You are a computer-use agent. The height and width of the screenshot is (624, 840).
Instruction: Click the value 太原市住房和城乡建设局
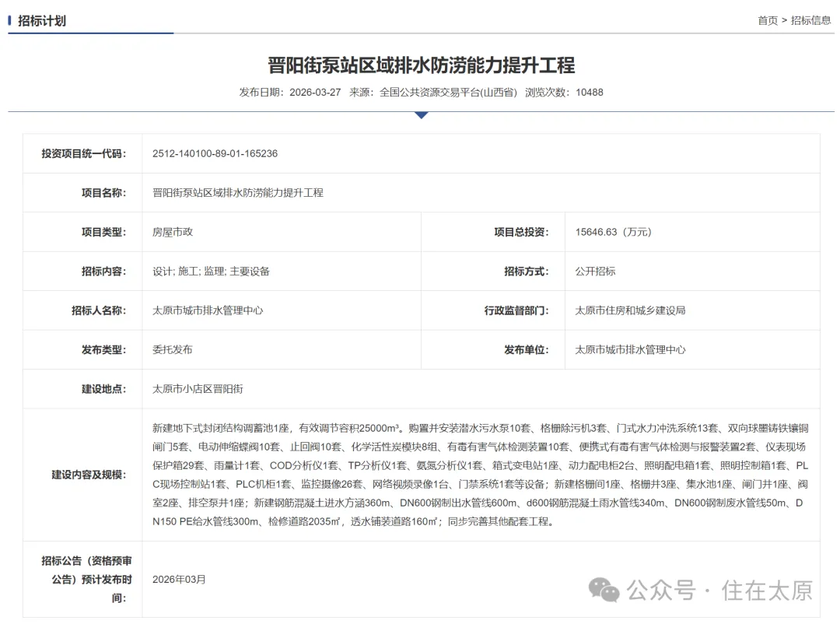click(x=631, y=310)
